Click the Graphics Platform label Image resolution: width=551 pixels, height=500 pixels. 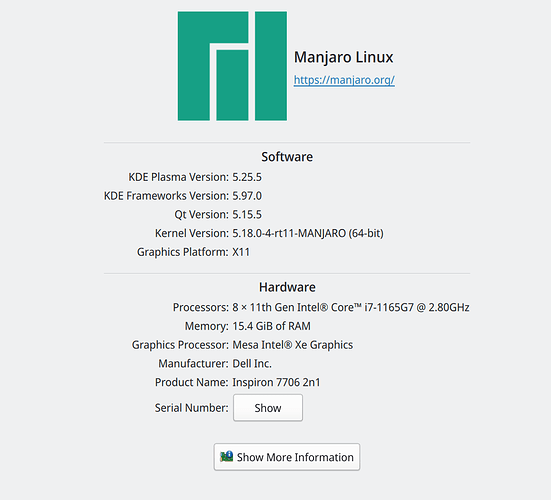pyautogui.click(x=183, y=252)
